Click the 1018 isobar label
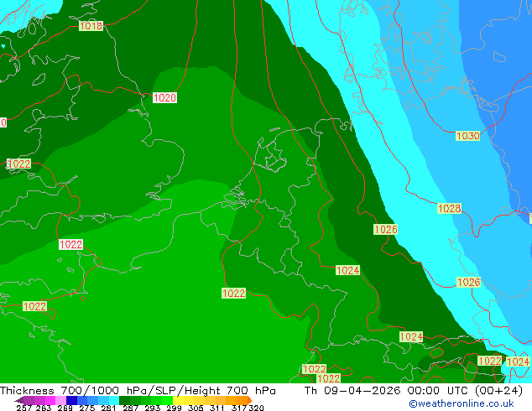532x411 pixels. [91, 26]
